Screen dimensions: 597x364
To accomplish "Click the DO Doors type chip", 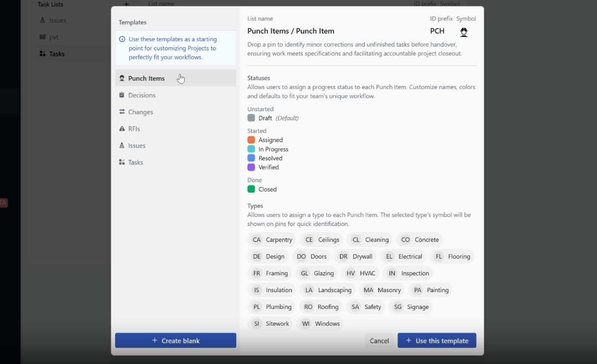I will [311, 257].
